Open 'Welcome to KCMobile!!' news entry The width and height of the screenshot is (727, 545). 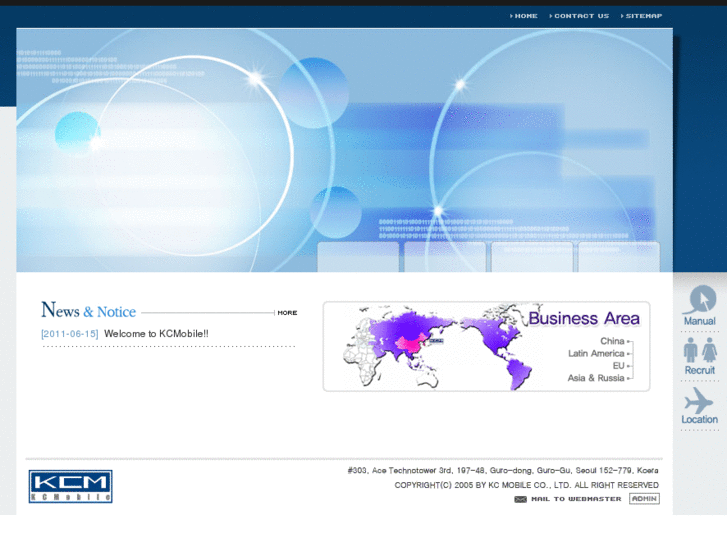click(x=156, y=333)
